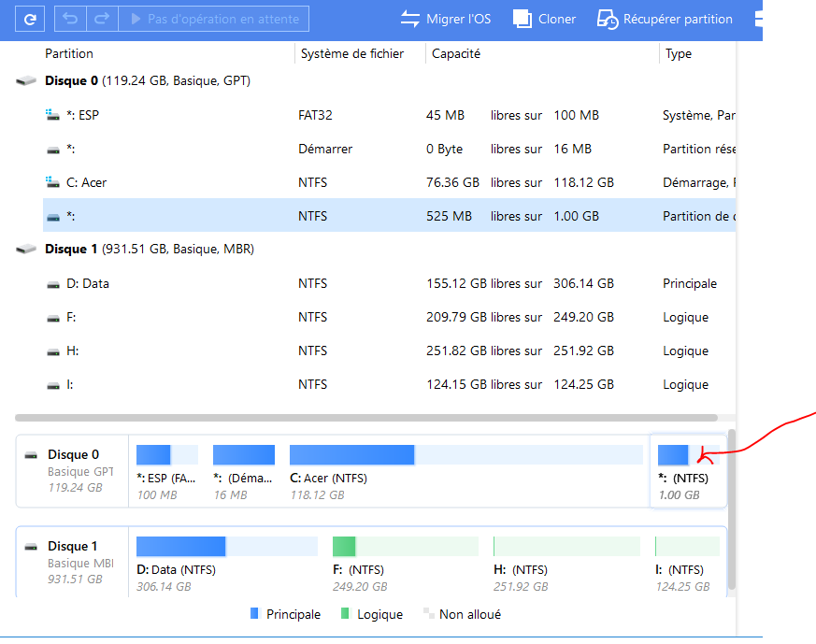Viewport: 816px width, 644px height.
Task: Click the redo arrow icon
Action: point(102,20)
